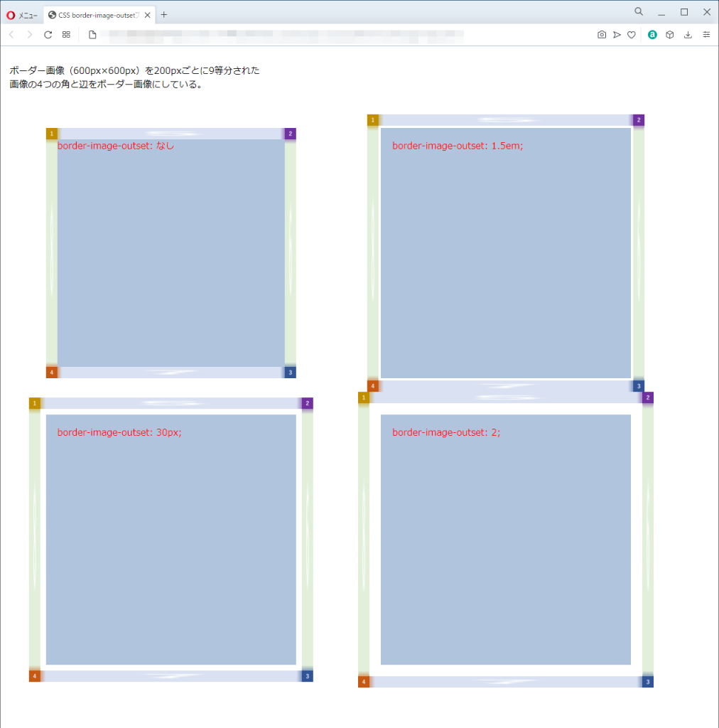719x728 pixels.
Task: Click text 'border-image-outset: 1.5em;'
Action: (458, 146)
